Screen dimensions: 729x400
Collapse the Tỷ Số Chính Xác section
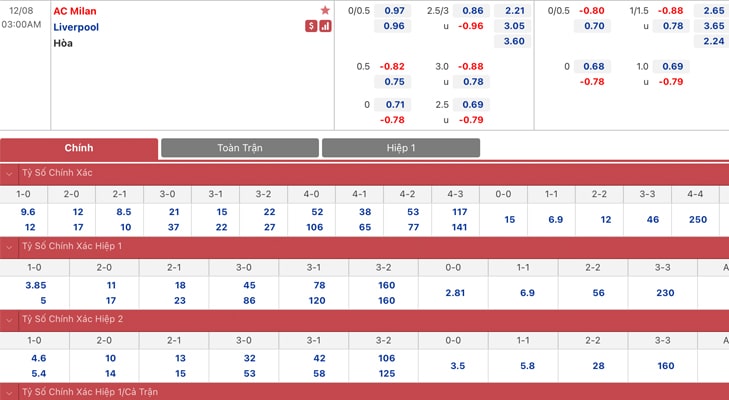[x=9, y=174]
